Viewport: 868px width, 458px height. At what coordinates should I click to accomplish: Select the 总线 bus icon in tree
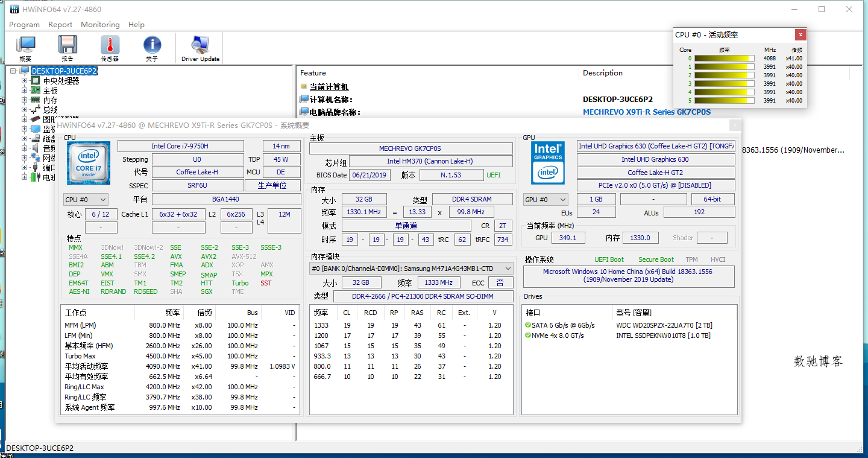coord(36,110)
